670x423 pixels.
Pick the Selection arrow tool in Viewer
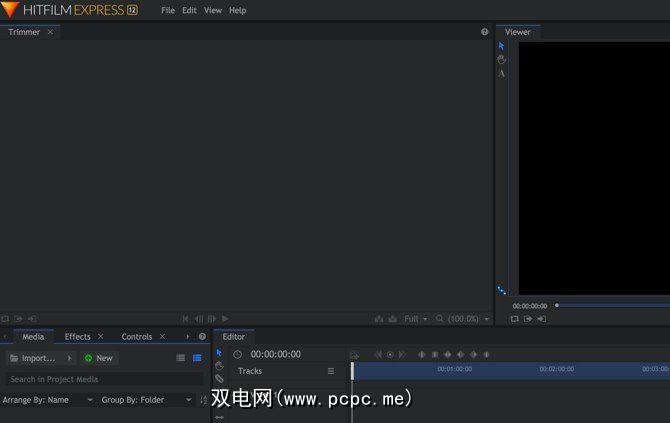[x=502, y=46]
